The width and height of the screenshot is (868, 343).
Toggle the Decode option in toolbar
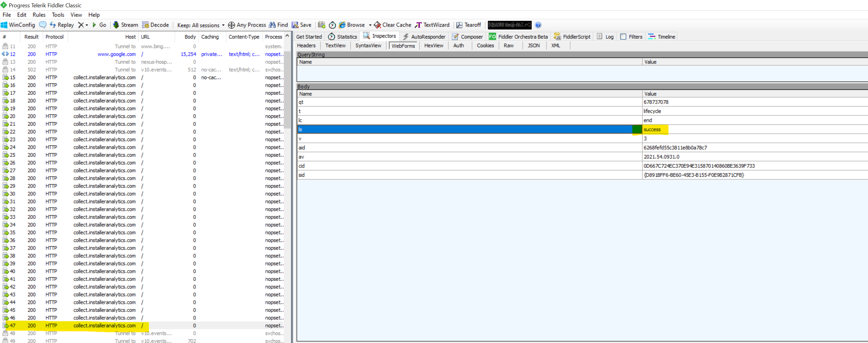coord(155,25)
